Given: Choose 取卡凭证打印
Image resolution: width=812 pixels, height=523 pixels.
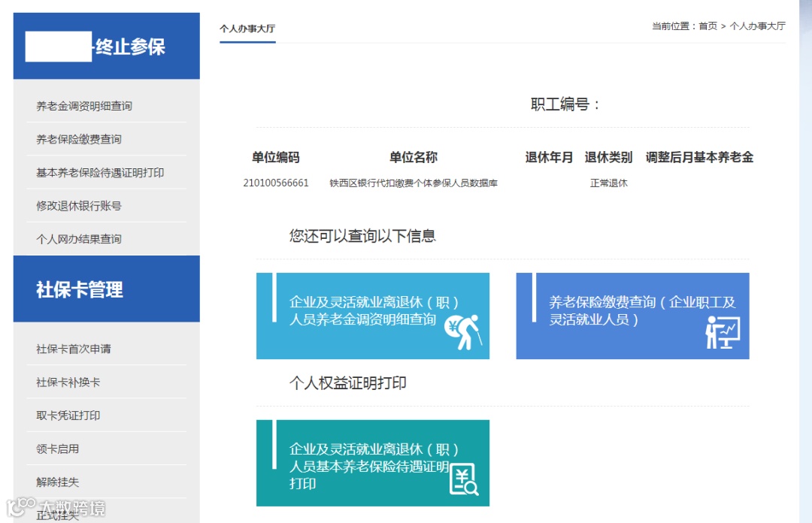Looking at the screenshot, I should coord(68,416).
